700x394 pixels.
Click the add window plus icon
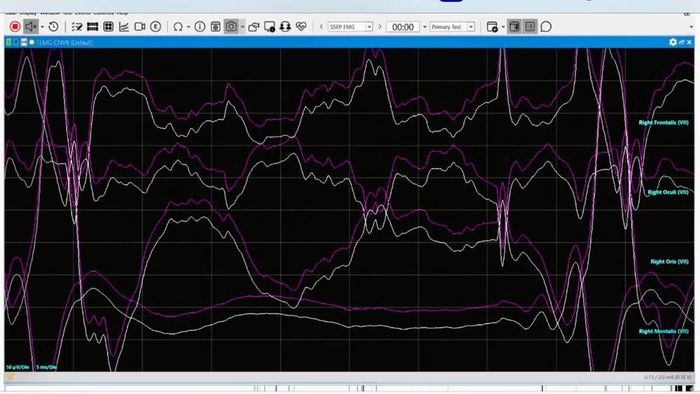click(x=492, y=27)
